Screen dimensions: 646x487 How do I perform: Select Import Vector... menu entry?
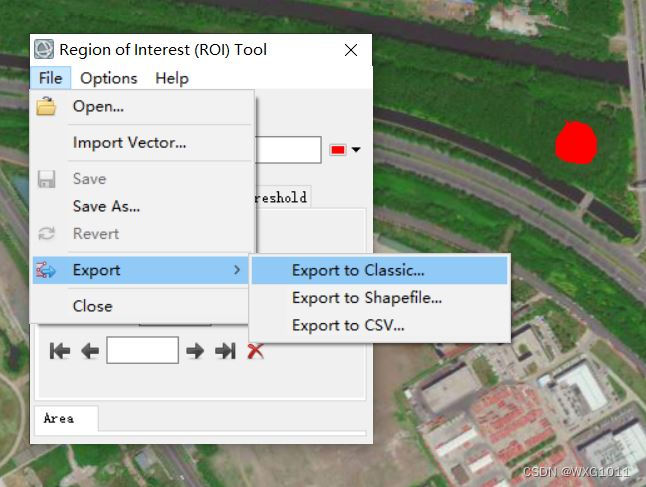coord(141,143)
